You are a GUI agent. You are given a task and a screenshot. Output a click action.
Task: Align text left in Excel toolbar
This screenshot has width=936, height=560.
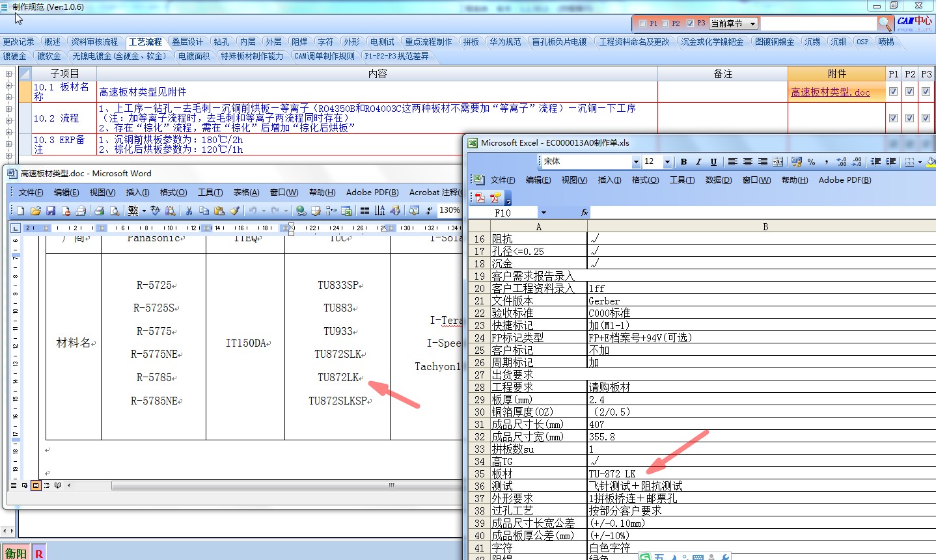point(733,162)
